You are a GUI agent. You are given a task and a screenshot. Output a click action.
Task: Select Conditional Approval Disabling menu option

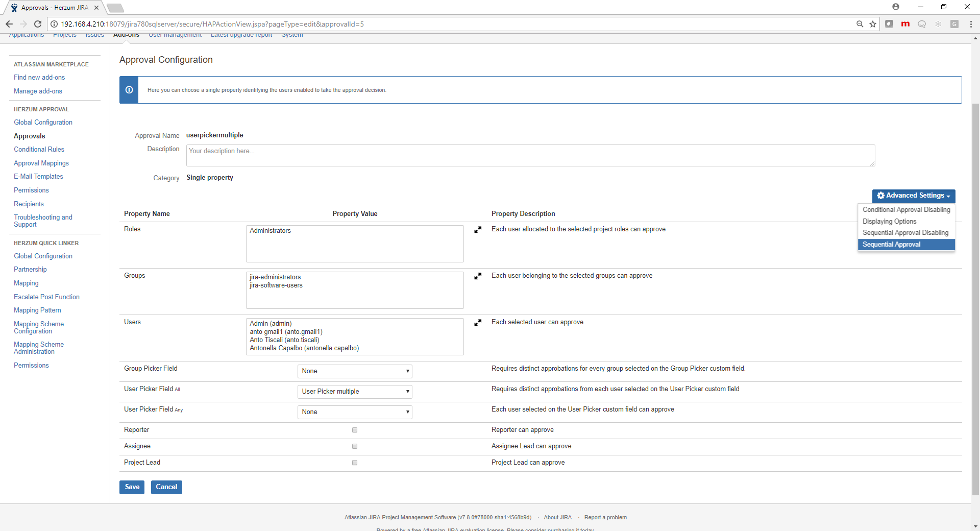point(906,210)
